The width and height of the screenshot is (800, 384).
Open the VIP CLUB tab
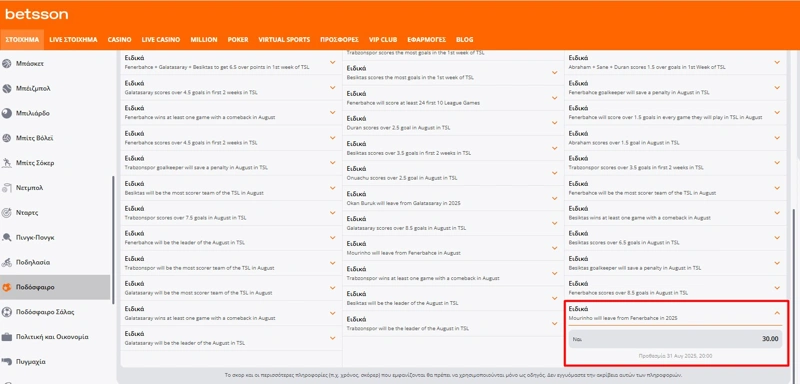point(383,40)
